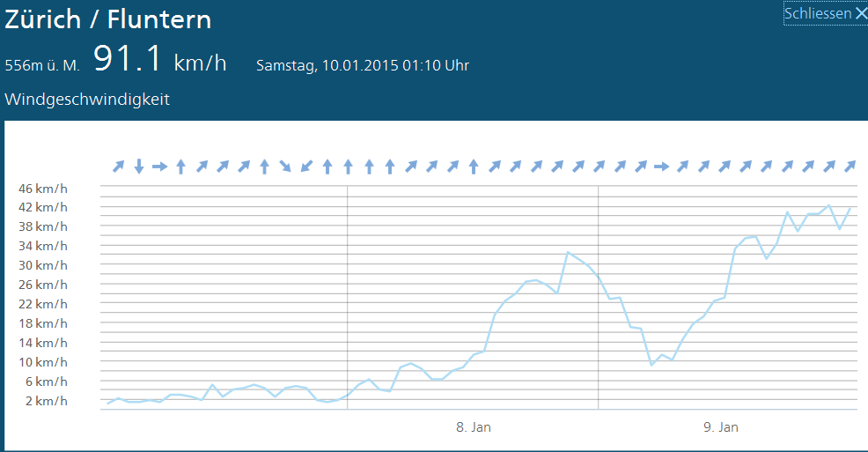The width and height of the screenshot is (868, 452).
Task: Click the 9. Jan wind dip near 9 km/h
Action: pos(651,365)
